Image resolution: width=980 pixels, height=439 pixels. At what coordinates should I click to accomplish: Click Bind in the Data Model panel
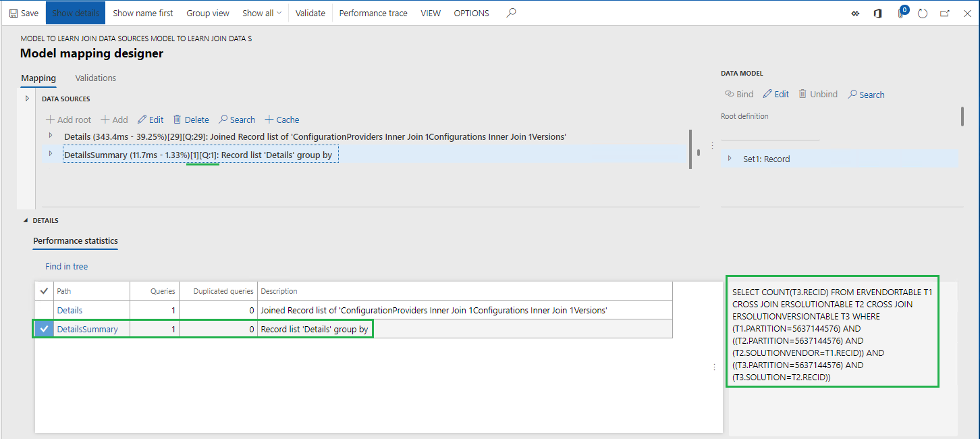738,94
